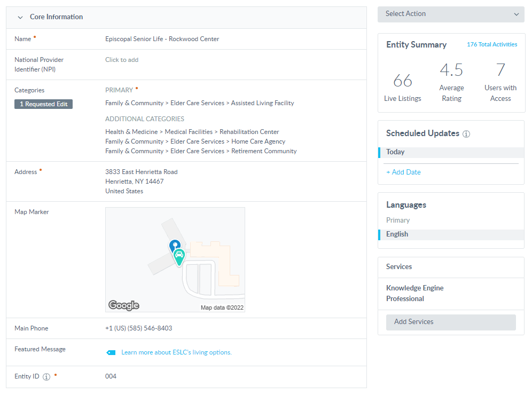Click the Entity ID value 004
Screen dimensions: 532x394
(111, 376)
